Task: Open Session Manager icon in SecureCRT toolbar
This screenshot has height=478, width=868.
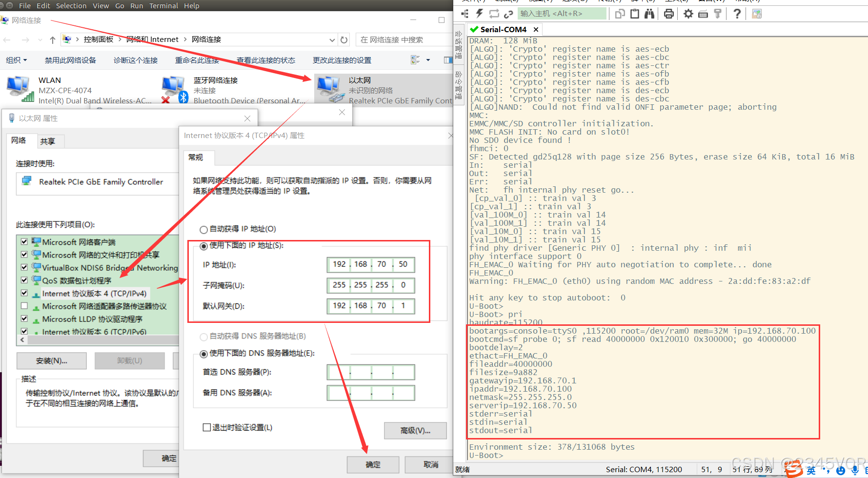Action: click(x=464, y=14)
